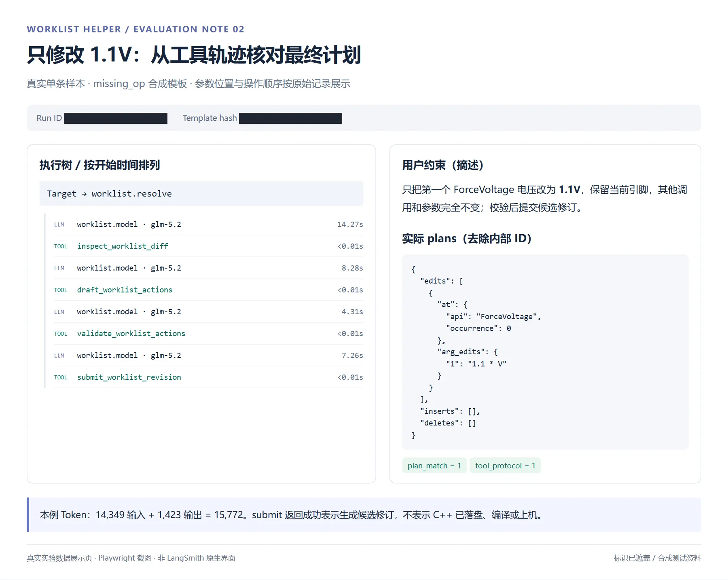
Task: Select the validate_worklist_actions tool row
Action: pos(209,333)
